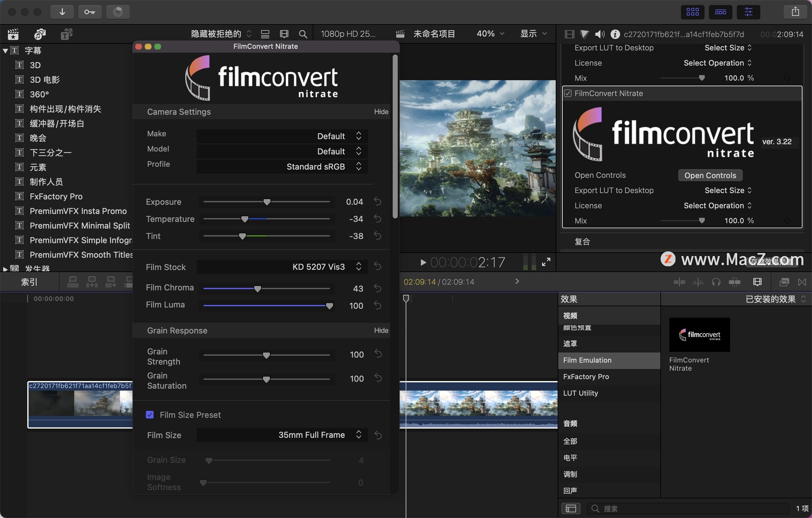Collapse the 字幕 titles category
Viewport: 812px width, 518px height.
[5, 51]
